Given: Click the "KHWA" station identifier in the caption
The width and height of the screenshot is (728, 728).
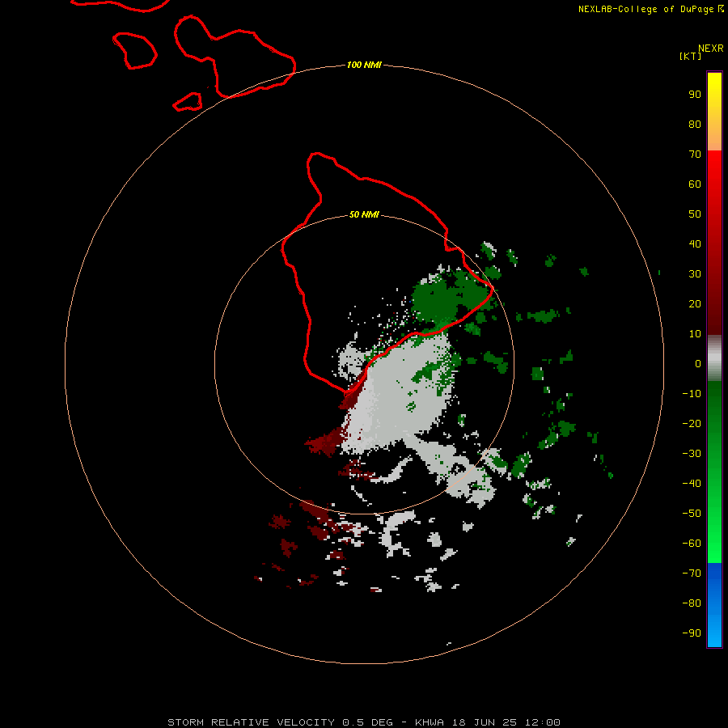Looking at the screenshot, I should [429, 722].
